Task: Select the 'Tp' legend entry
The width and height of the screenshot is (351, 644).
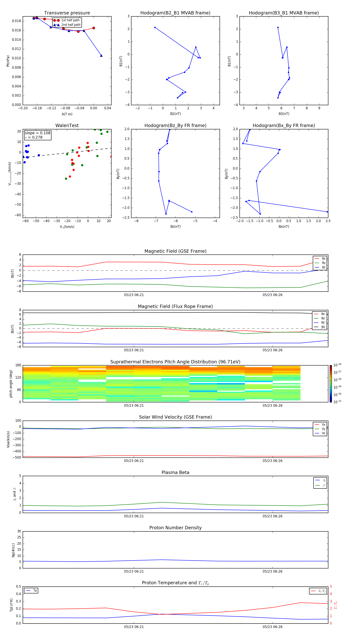Action: click(x=31, y=591)
